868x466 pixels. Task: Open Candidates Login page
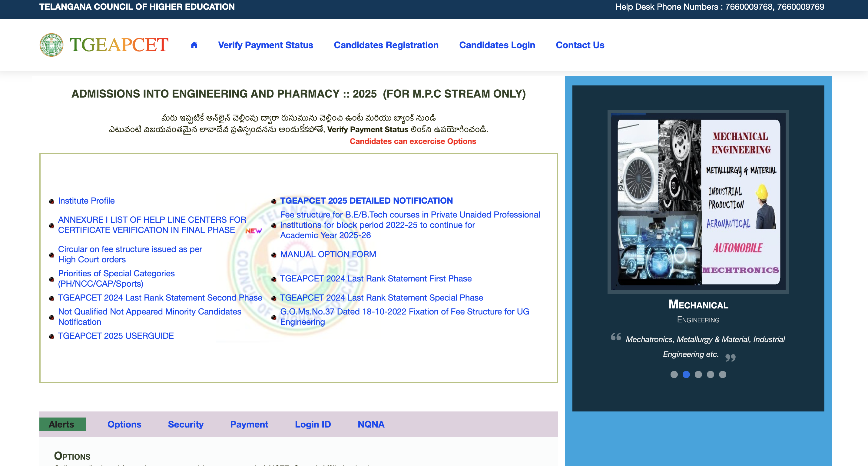point(497,45)
